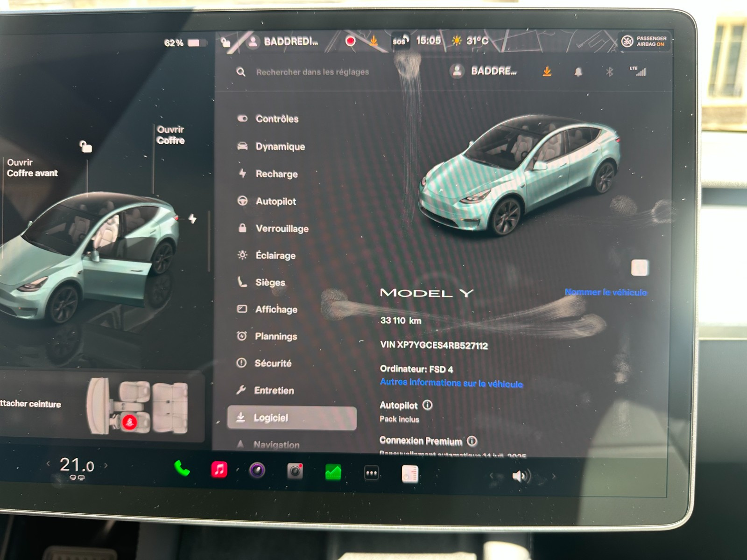Tap the SOS icon in status bar
747x560 pixels.
401,41
